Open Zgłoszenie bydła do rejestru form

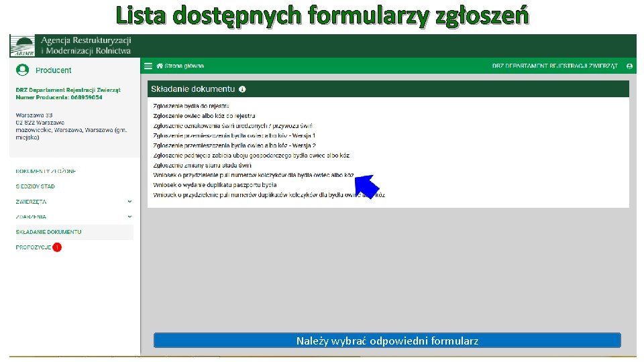(191, 106)
